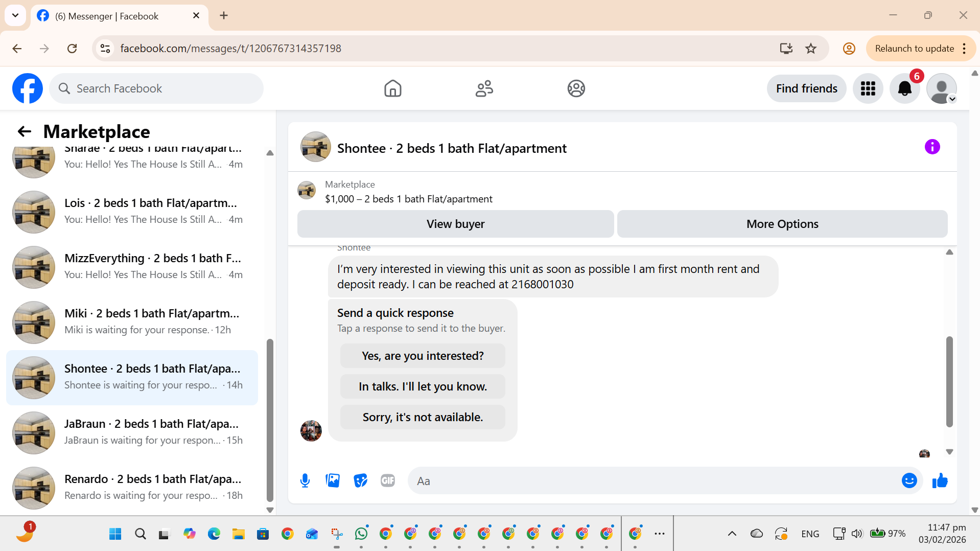
Task: Record a voice clip with microphone icon
Action: click(x=305, y=480)
